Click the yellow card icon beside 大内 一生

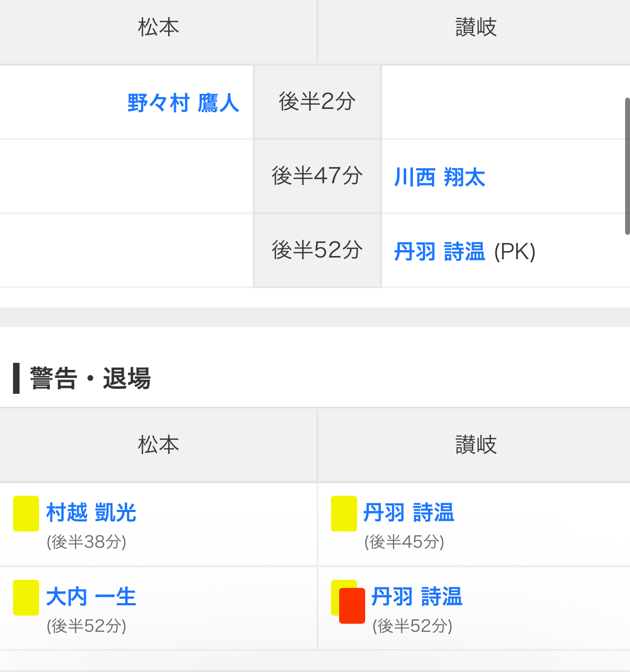26,597
